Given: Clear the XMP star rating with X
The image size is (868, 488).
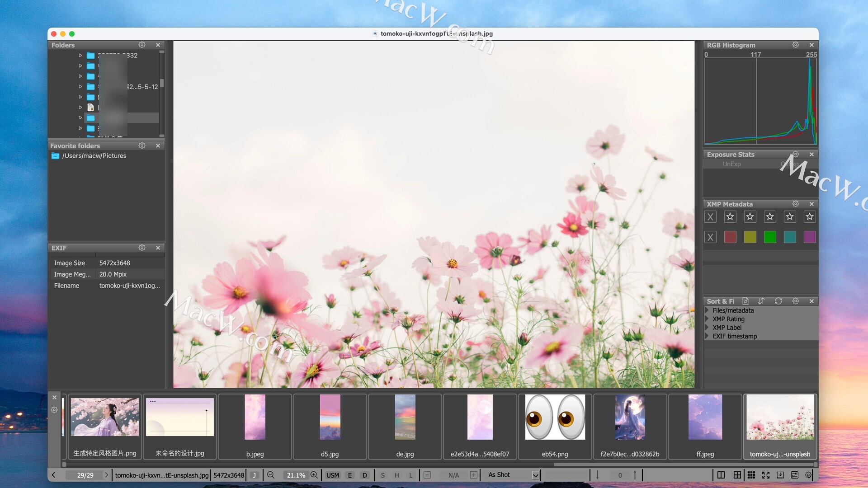Looking at the screenshot, I should click(710, 217).
